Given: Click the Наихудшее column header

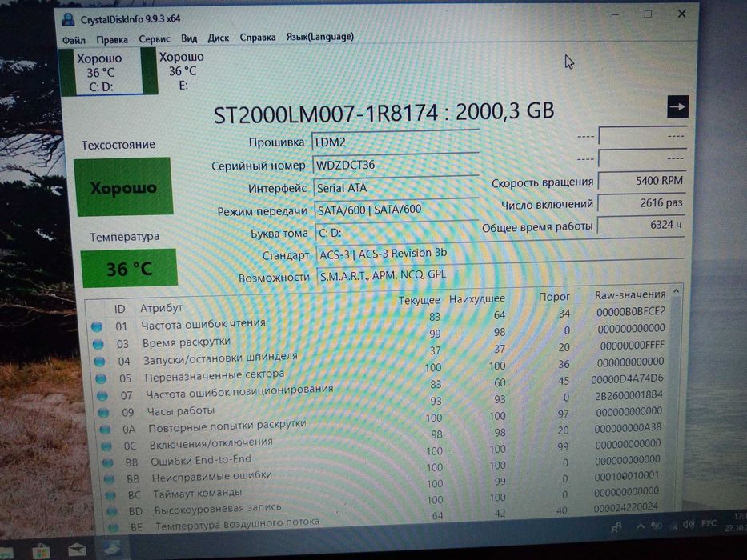Looking at the screenshot, I should 476,299.
